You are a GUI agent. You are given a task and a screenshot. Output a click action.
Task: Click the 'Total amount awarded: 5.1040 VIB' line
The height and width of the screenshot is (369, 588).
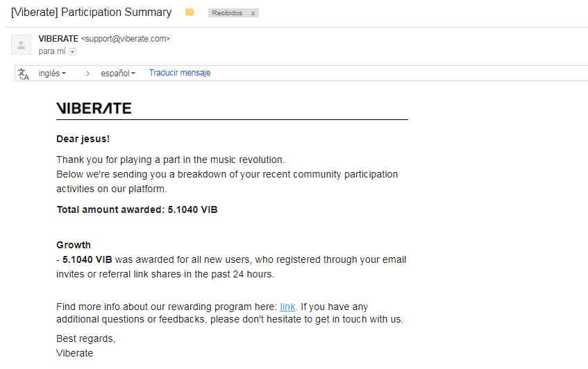pos(137,209)
